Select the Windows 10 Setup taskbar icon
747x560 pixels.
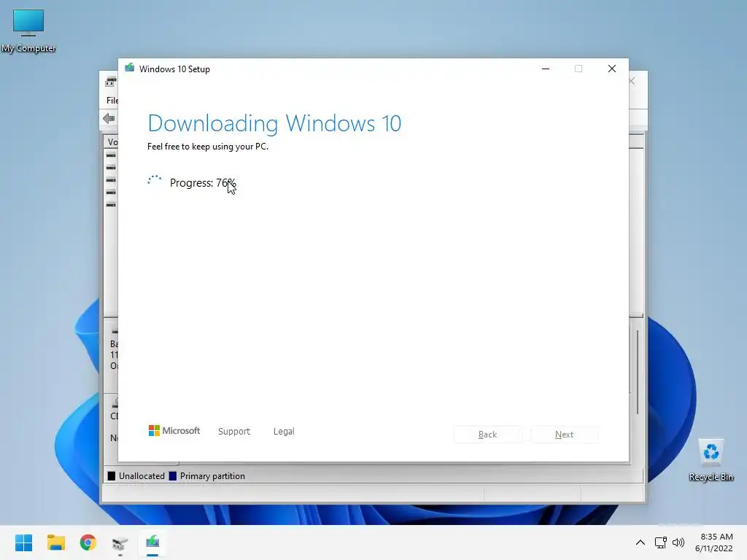click(x=152, y=542)
